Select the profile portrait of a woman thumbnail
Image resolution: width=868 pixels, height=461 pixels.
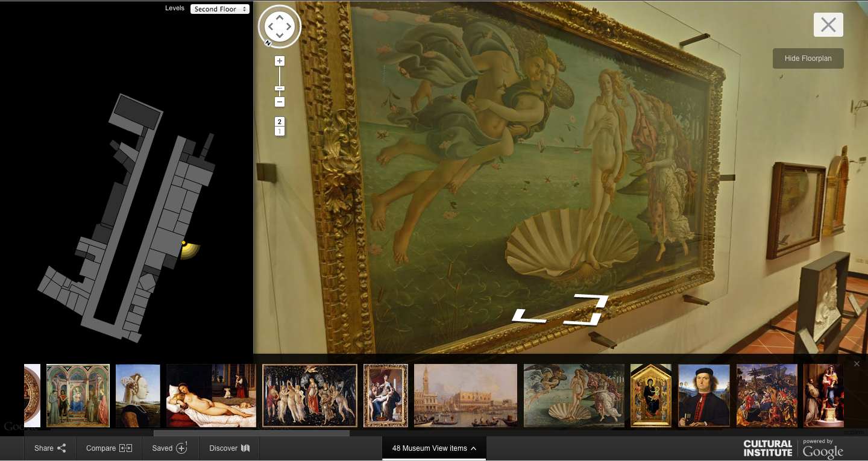click(137, 395)
